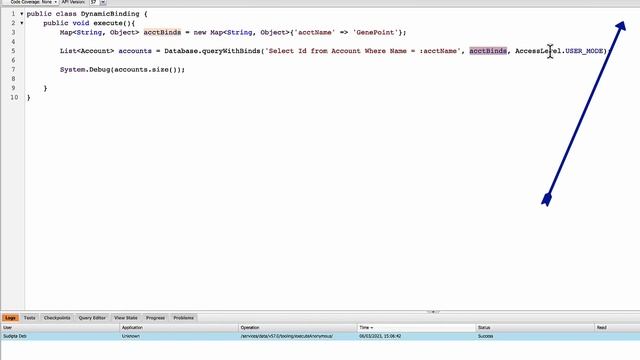Collapse the execute method fold arrow
640x360 pixels.
[x=22, y=23]
